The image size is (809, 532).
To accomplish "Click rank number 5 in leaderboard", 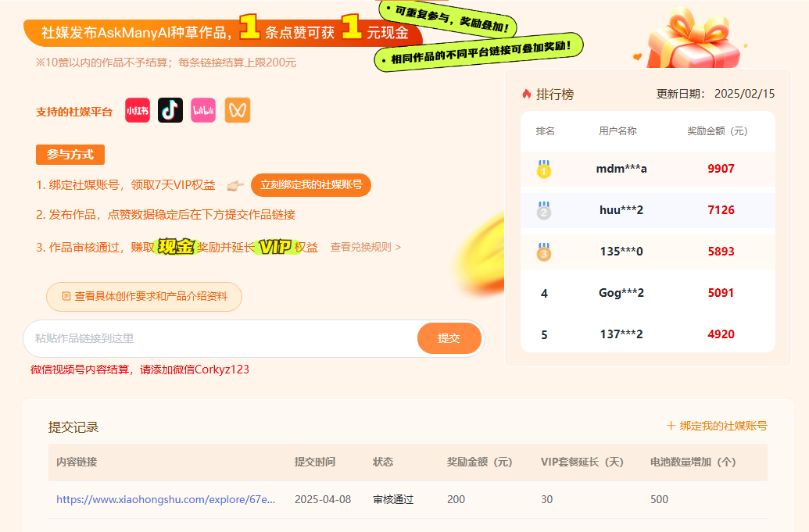I will point(544,334).
